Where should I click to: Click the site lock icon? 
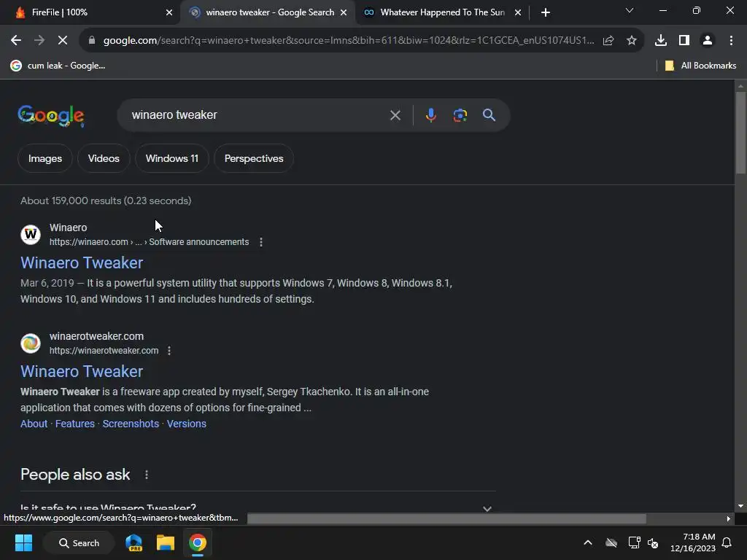92,41
